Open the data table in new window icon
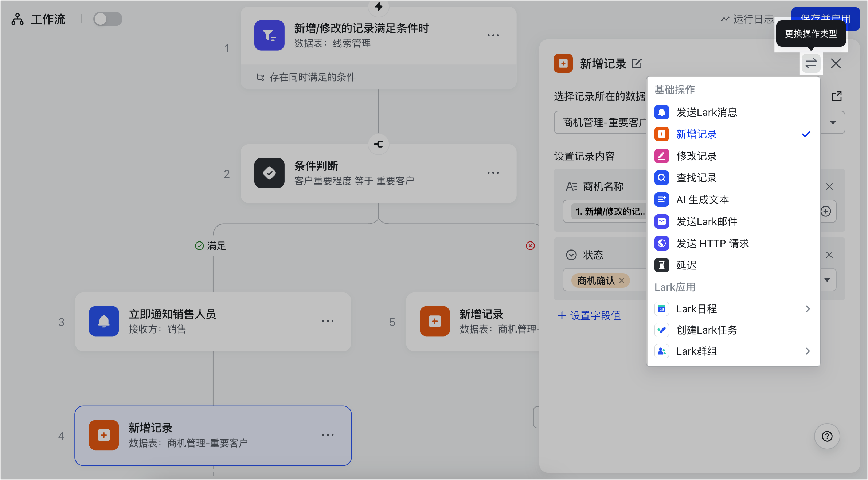The height and width of the screenshot is (480, 868). (837, 97)
